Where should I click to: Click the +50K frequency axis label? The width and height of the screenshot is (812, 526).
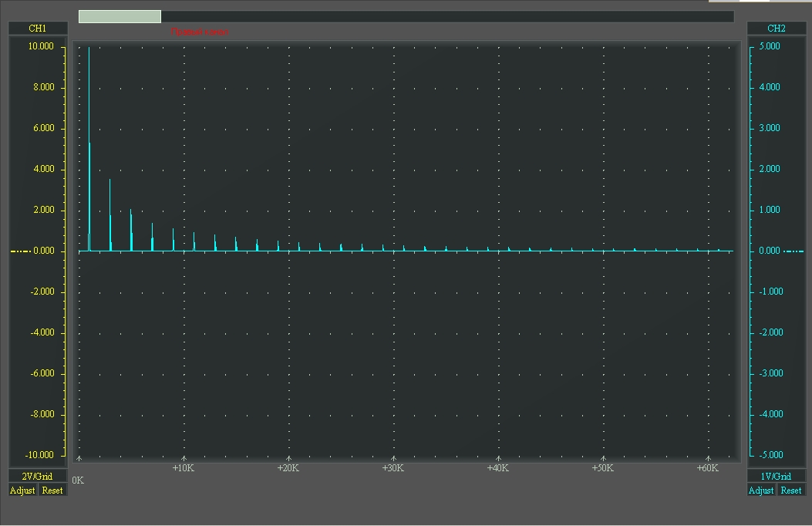[603, 468]
